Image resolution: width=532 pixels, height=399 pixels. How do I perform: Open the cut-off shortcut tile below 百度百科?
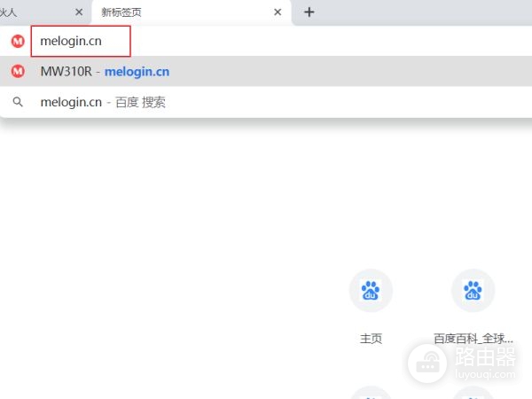click(x=473, y=393)
